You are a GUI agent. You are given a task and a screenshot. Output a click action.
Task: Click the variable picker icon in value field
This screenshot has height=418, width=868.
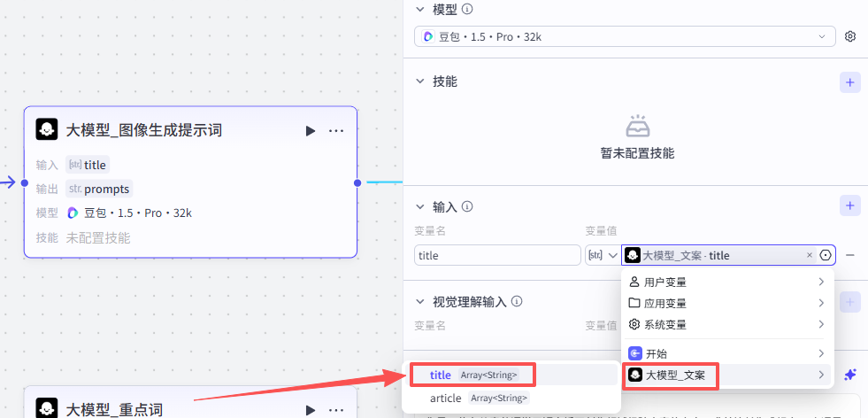(x=826, y=255)
